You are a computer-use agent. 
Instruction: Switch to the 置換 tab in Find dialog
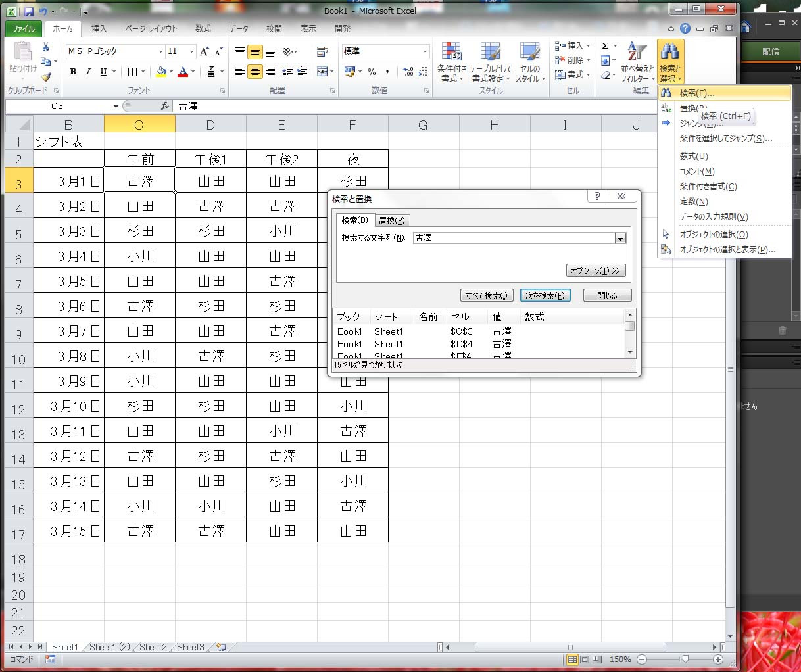click(392, 220)
